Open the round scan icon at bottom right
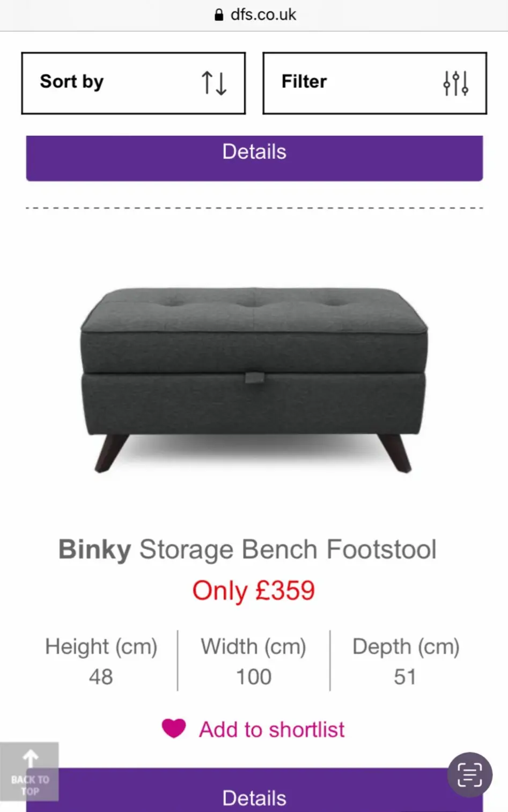This screenshot has width=508, height=812. 470,774
